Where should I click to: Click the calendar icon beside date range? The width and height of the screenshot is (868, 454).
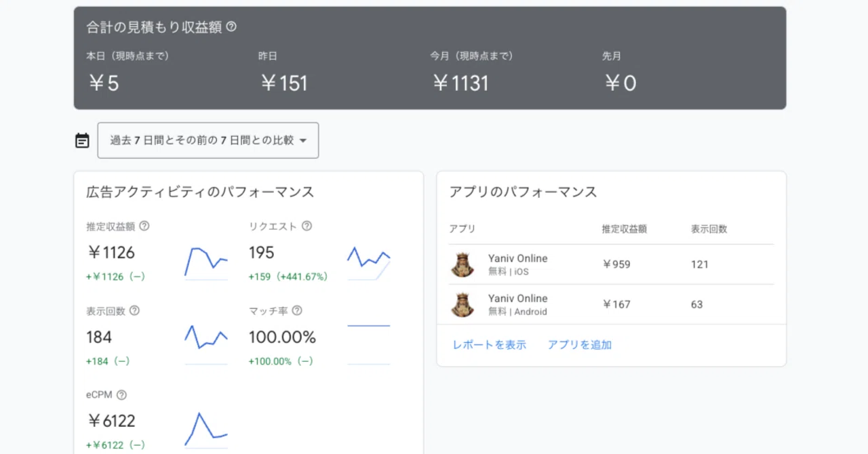coord(82,141)
